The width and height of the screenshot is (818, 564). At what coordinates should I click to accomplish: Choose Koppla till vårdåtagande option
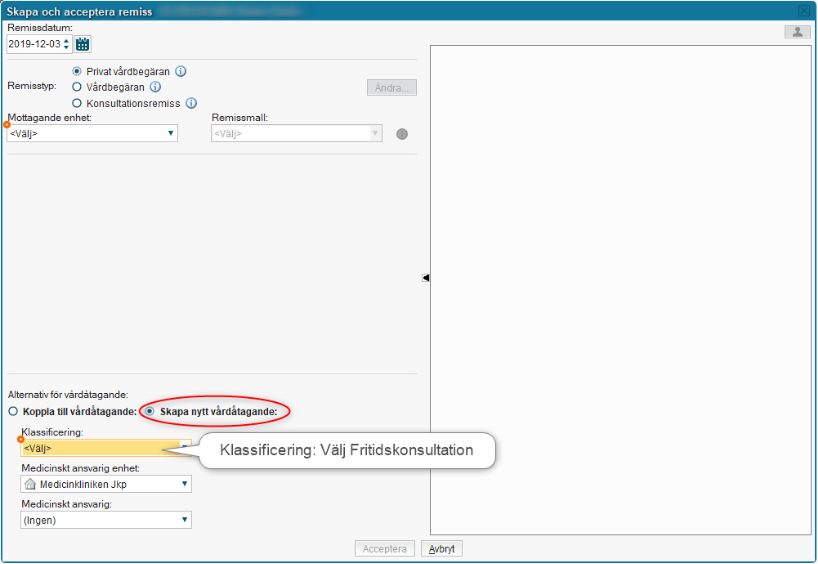point(13,411)
